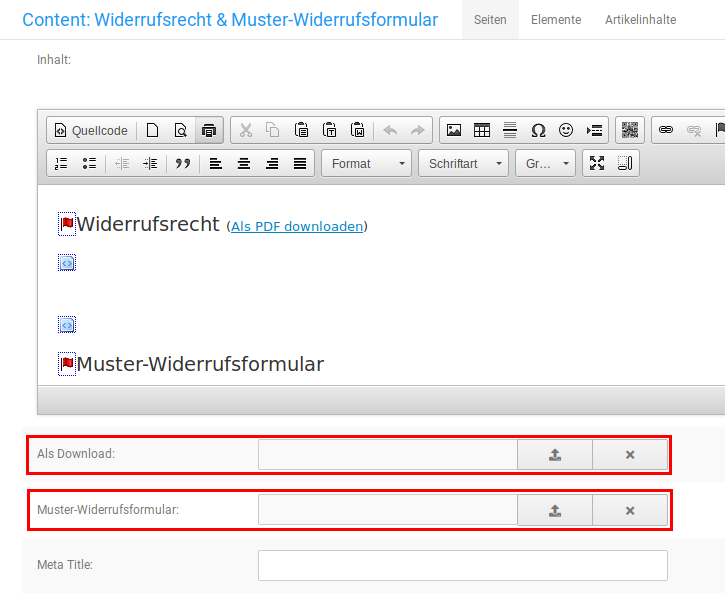The image size is (725, 601).
Task: Click paste as plain text icon
Action: (x=330, y=130)
